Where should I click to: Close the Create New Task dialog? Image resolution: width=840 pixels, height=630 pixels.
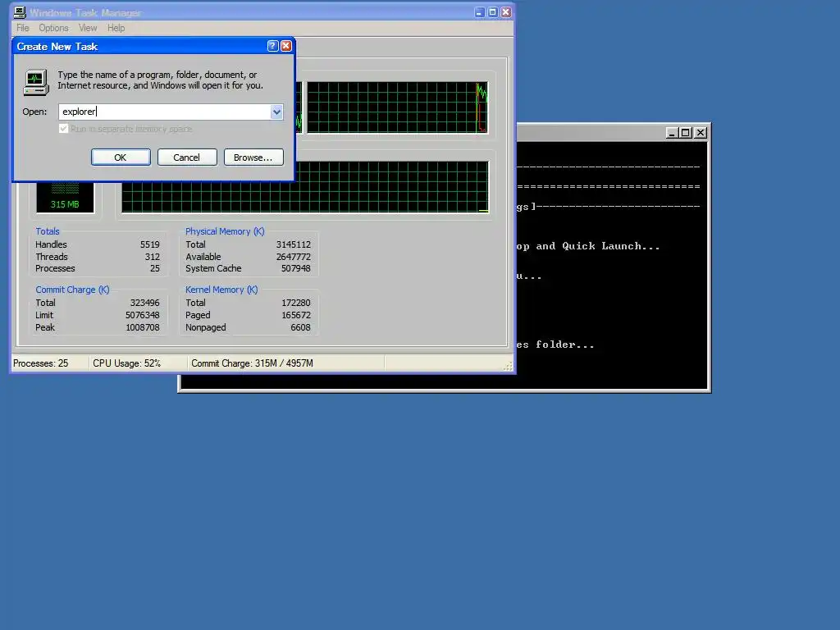(x=286, y=46)
